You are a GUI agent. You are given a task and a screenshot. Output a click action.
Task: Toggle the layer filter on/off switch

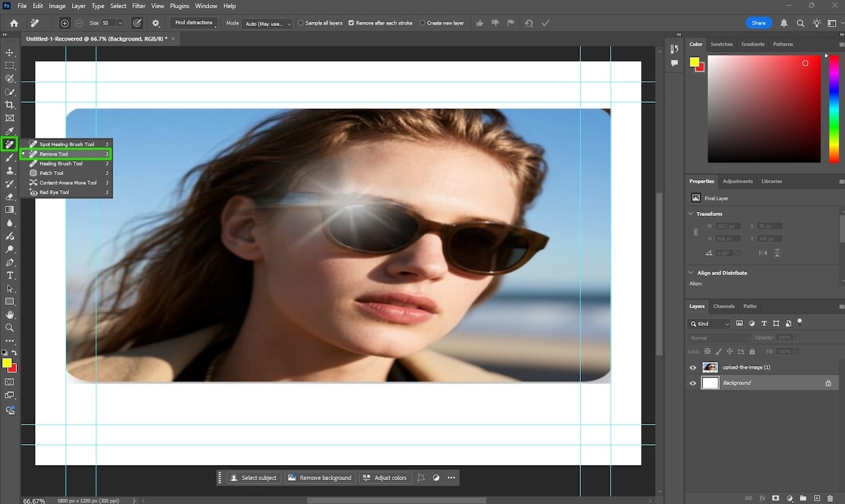(x=800, y=322)
